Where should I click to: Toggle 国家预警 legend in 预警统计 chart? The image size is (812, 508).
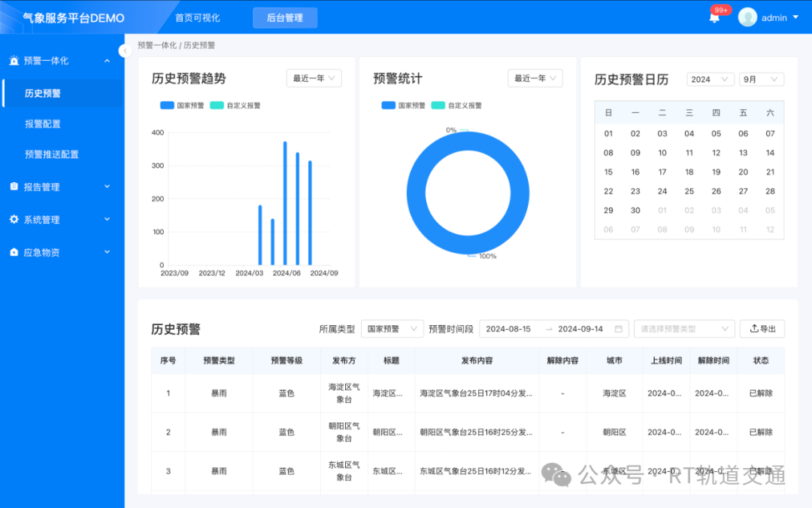(x=402, y=105)
